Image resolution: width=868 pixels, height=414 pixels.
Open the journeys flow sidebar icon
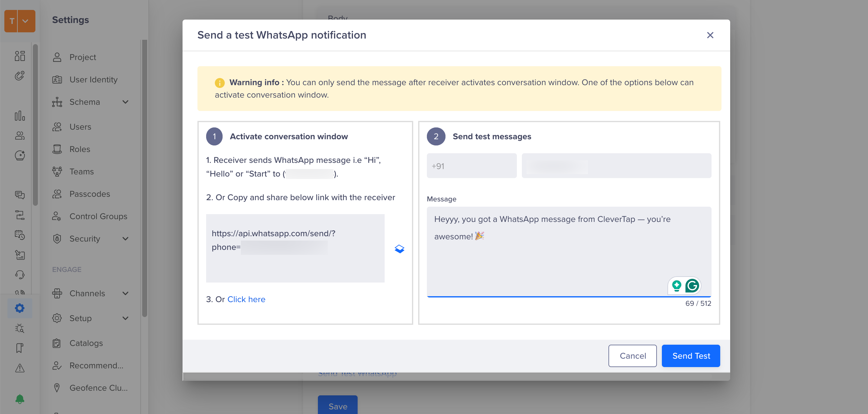click(20, 215)
